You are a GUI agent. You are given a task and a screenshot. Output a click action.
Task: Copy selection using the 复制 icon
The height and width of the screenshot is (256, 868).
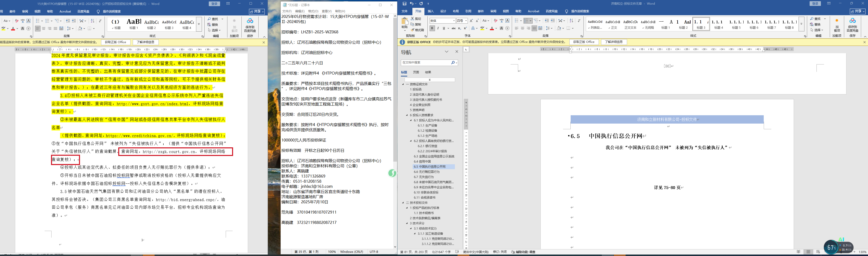416,24
